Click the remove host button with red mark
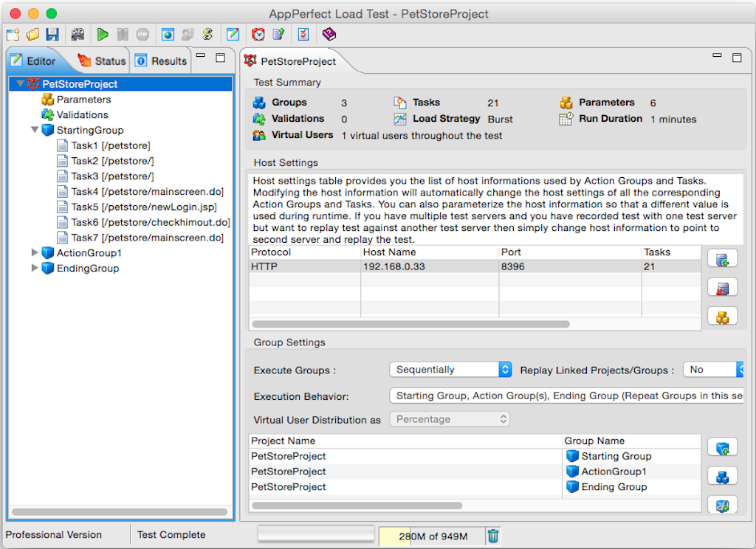 coord(722,288)
